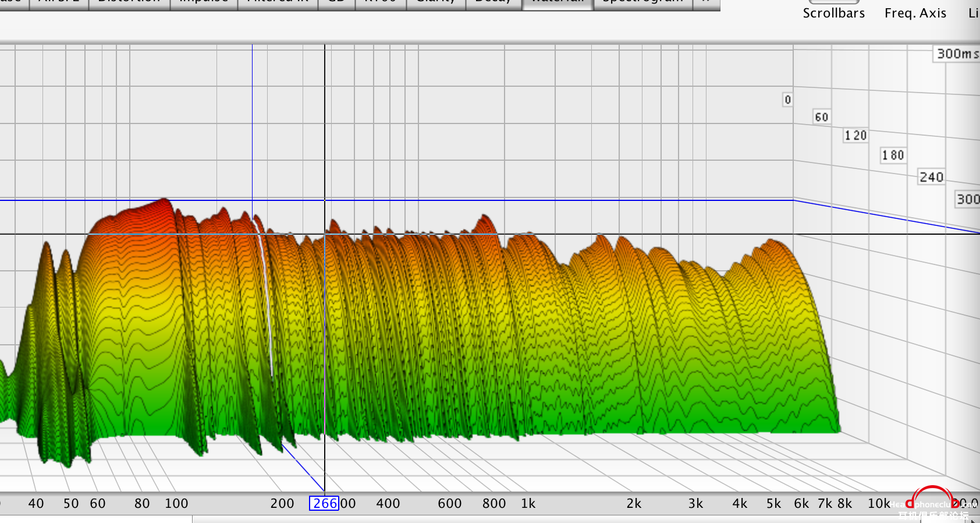Click the 100 Hz frequency axis label
This screenshot has width=980, height=523.
[176, 503]
